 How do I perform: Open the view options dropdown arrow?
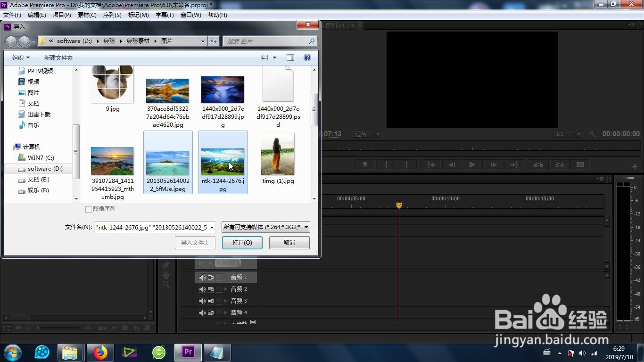(x=275, y=58)
